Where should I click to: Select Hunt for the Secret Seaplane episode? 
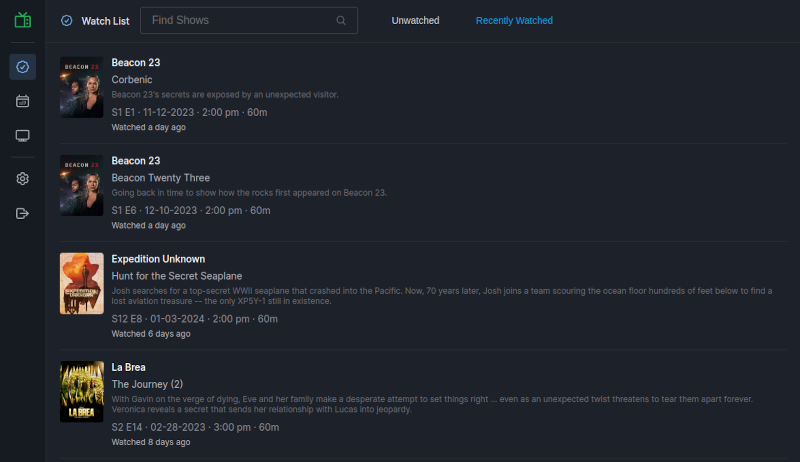click(x=177, y=276)
